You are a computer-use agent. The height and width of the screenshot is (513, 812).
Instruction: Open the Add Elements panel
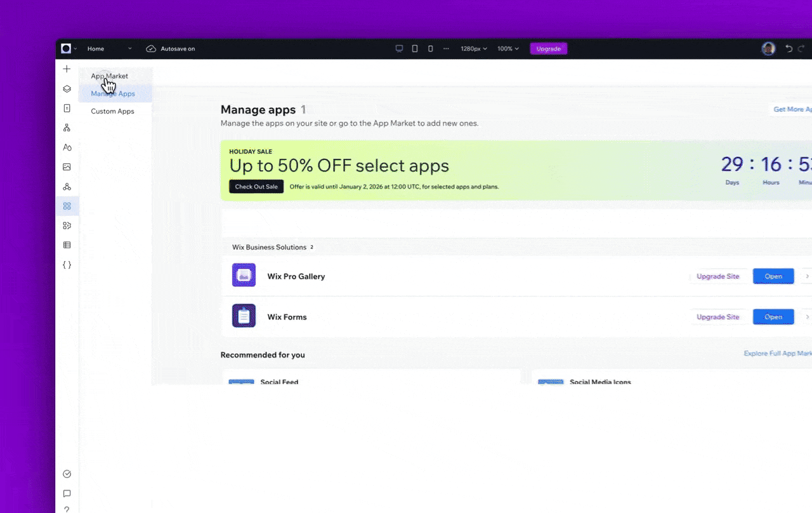click(x=67, y=69)
